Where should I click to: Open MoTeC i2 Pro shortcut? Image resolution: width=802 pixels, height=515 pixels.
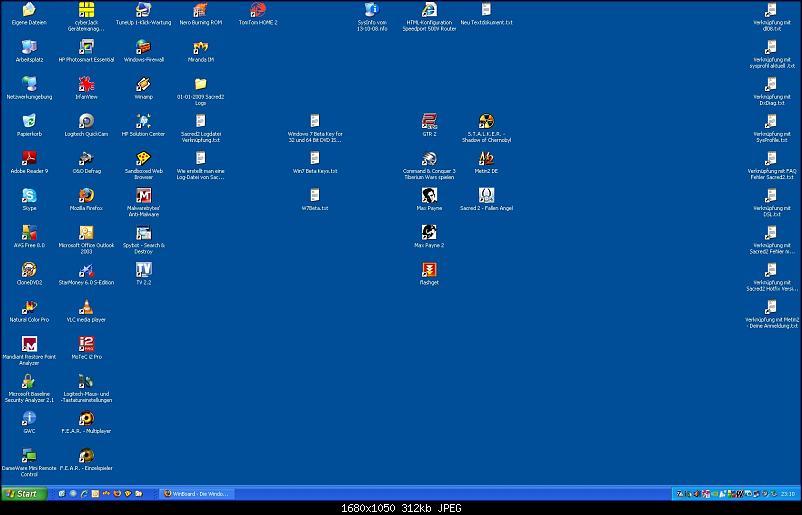click(x=86, y=344)
